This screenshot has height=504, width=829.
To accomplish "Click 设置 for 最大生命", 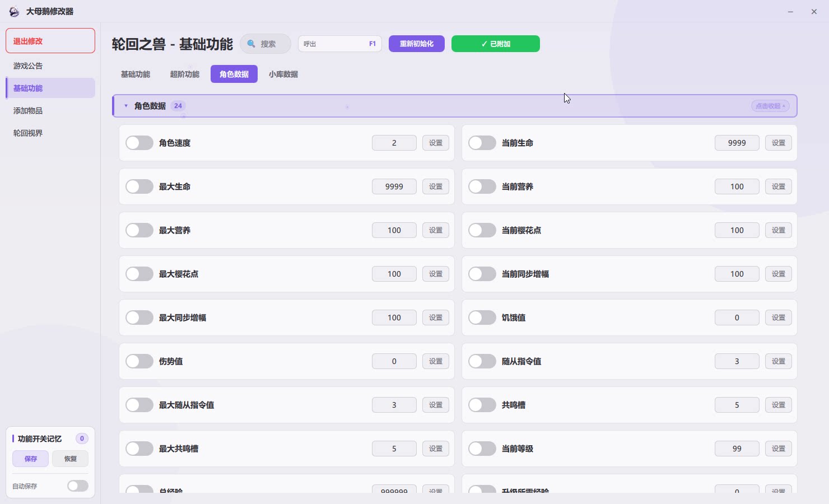I will tap(436, 186).
